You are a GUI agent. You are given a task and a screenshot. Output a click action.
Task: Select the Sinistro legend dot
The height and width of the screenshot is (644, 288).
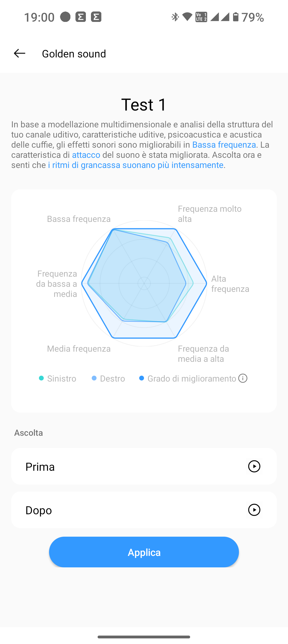41,378
